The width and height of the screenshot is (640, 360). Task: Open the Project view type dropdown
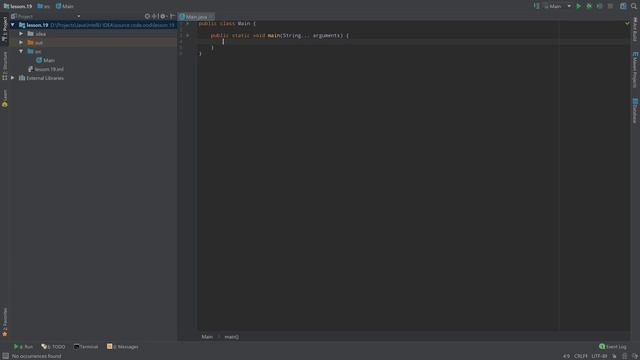[78, 16]
